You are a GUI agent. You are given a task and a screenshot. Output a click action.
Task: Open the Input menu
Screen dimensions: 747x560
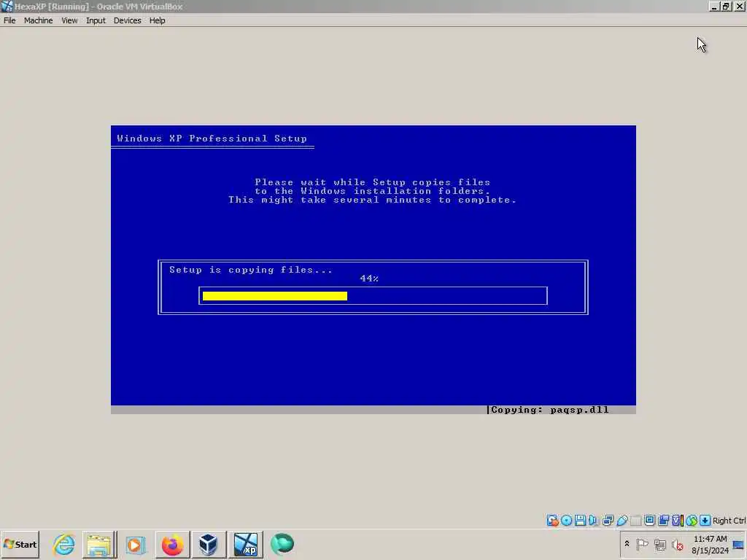coord(96,20)
